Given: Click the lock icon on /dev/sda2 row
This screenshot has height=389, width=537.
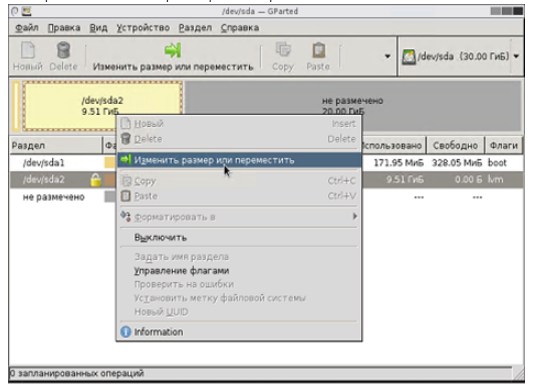Looking at the screenshot, I should point(96,179).
